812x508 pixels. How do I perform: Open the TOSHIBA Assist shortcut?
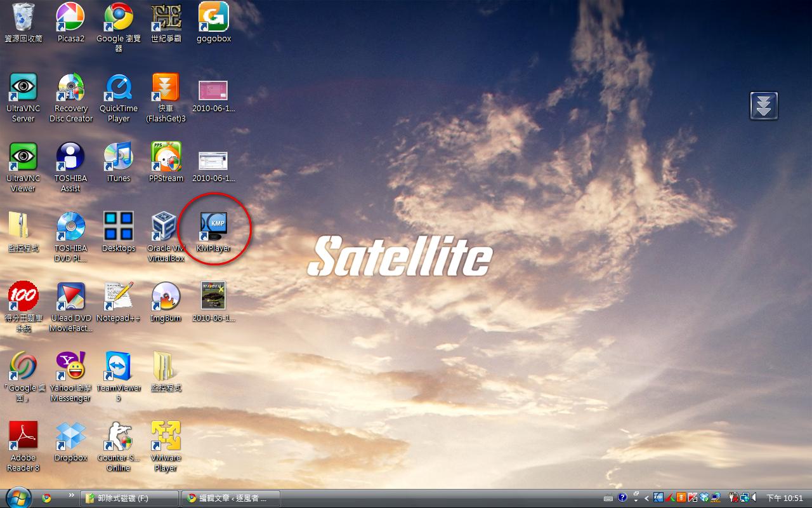pos(70,168)
